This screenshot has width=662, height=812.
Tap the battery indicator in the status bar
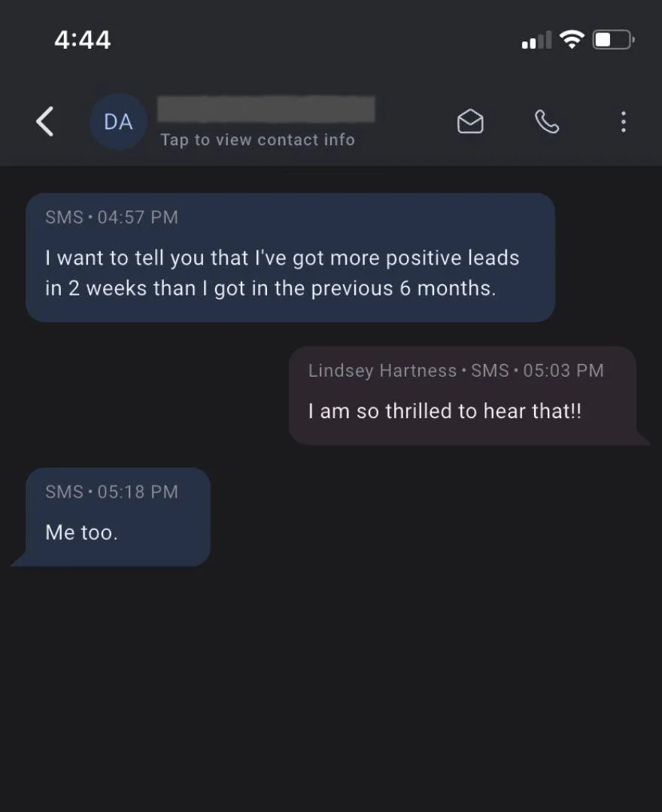(614, 40)
